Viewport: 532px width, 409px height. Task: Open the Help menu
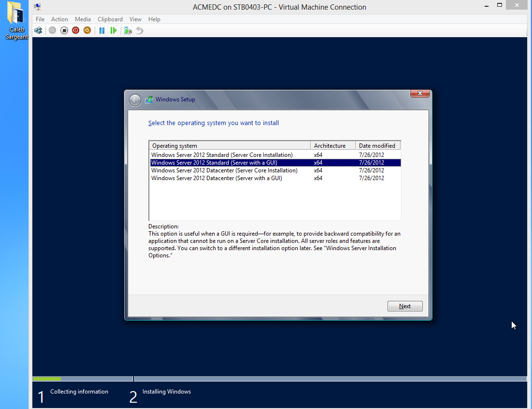[154, 19]
